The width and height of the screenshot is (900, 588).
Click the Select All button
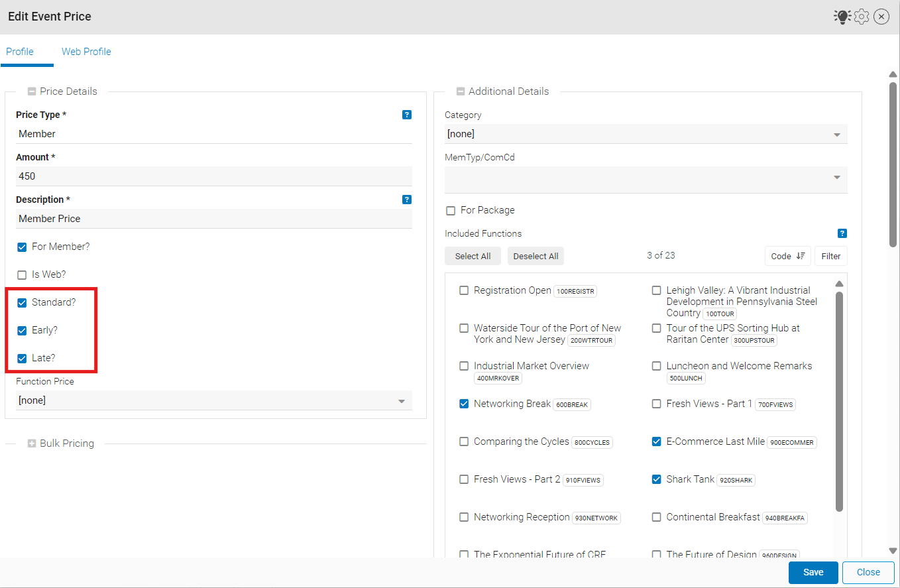coord(473,256)
